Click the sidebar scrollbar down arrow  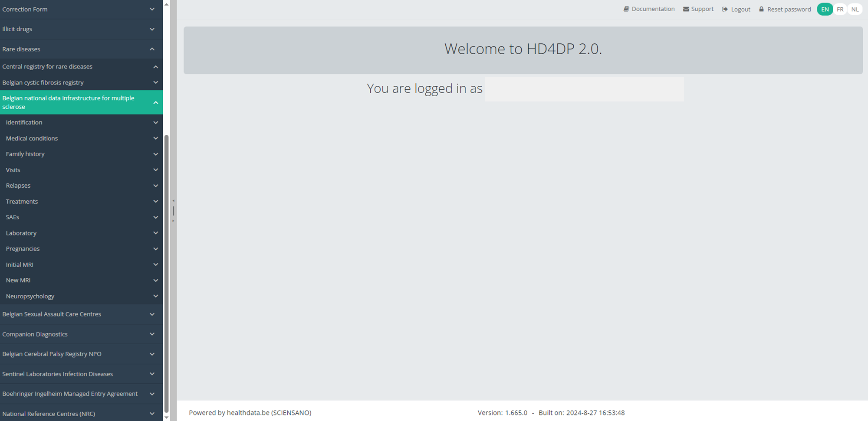[166, 417]
